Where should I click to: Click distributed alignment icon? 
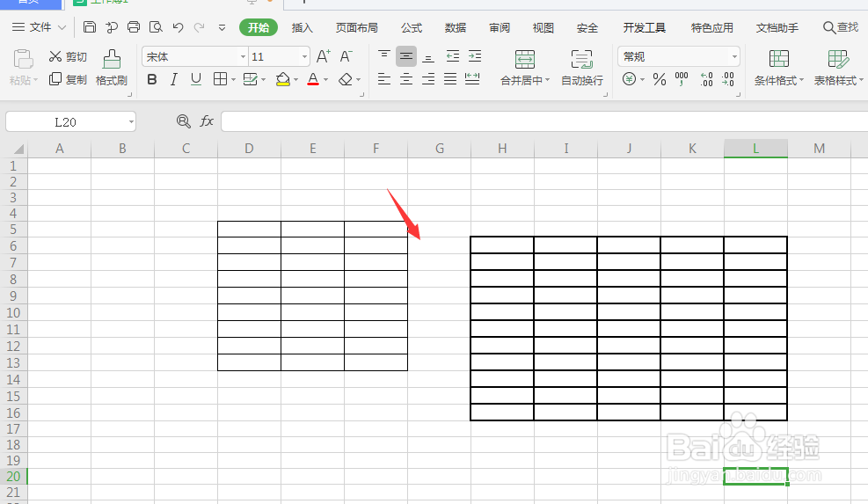click(472, 80)
